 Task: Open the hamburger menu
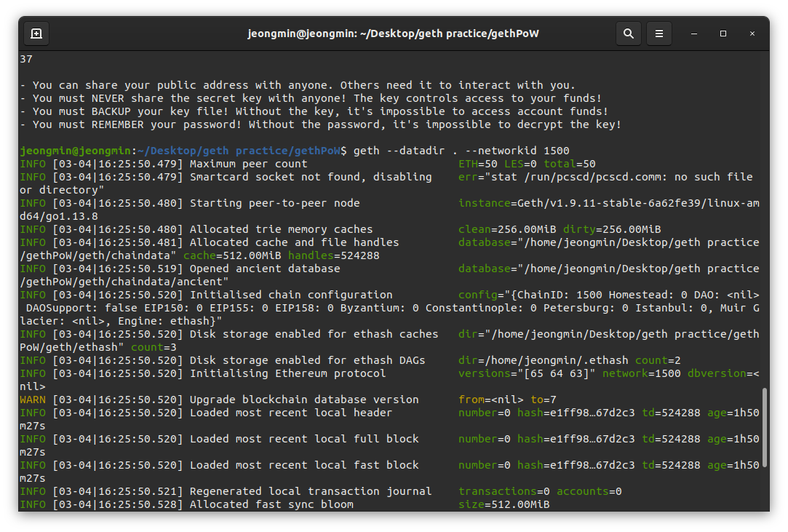point(658,33)
